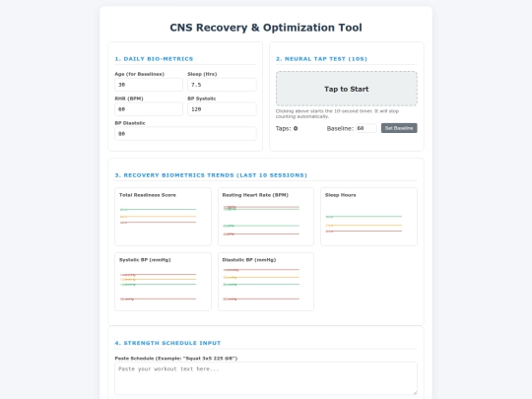Open the Systolic BP (mmHg) chart
The height and width of the screenshot is (399, 532).
coord(163,282)
